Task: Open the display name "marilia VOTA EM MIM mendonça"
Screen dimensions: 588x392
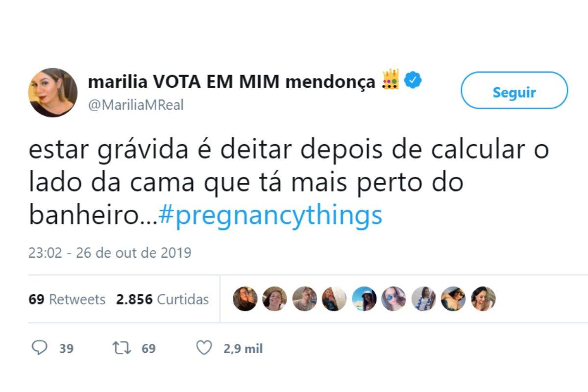Action: 231,82
